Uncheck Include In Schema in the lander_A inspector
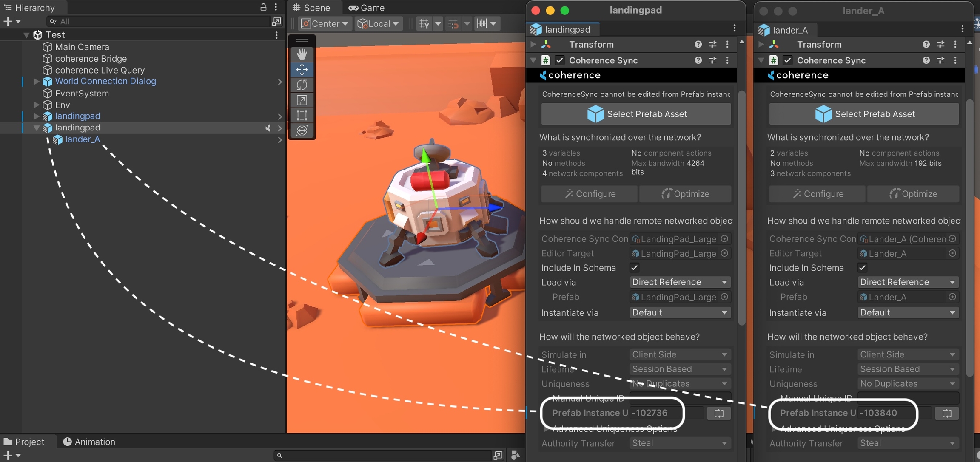 coord(862,268)
